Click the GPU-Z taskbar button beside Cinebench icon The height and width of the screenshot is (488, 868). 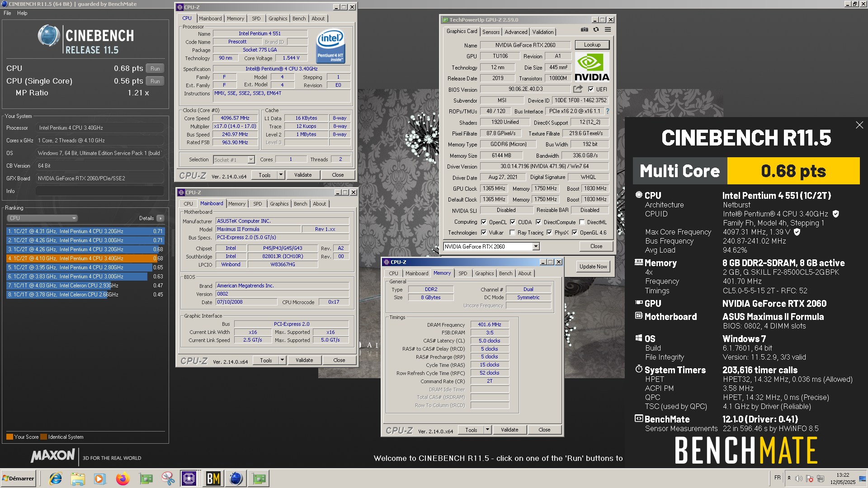point(259,479)
